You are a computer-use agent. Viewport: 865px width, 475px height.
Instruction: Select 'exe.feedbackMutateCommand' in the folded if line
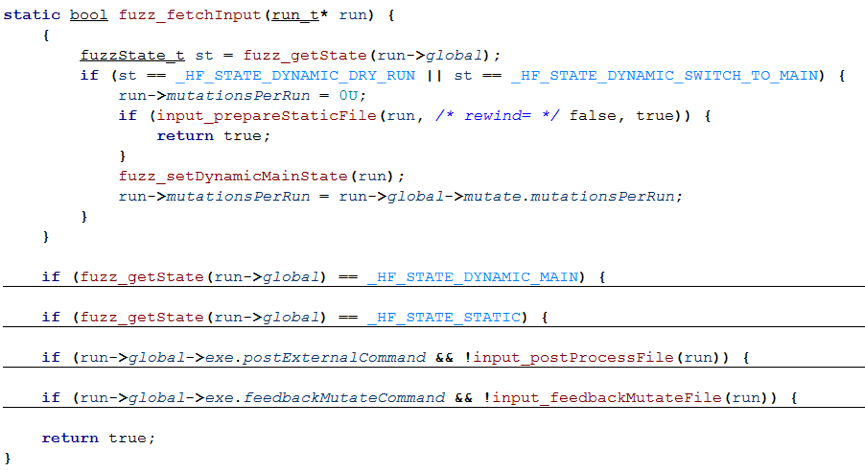[325, 397]
